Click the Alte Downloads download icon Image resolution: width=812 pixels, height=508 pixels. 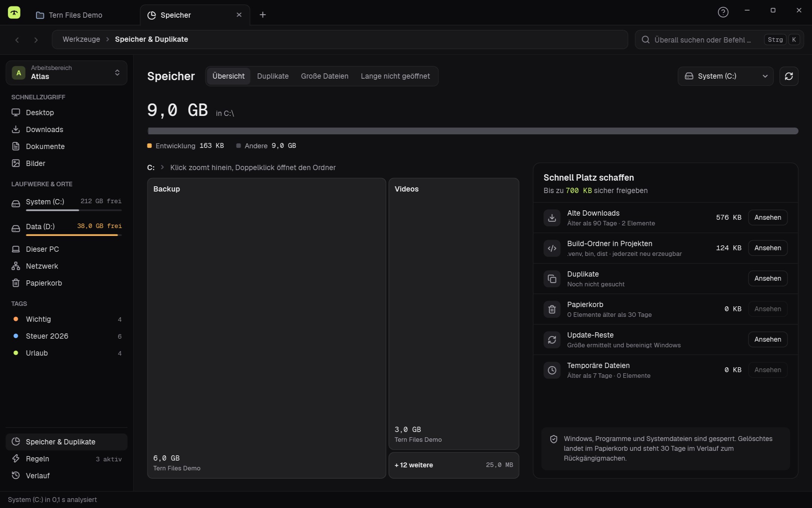tap(552, 217)
